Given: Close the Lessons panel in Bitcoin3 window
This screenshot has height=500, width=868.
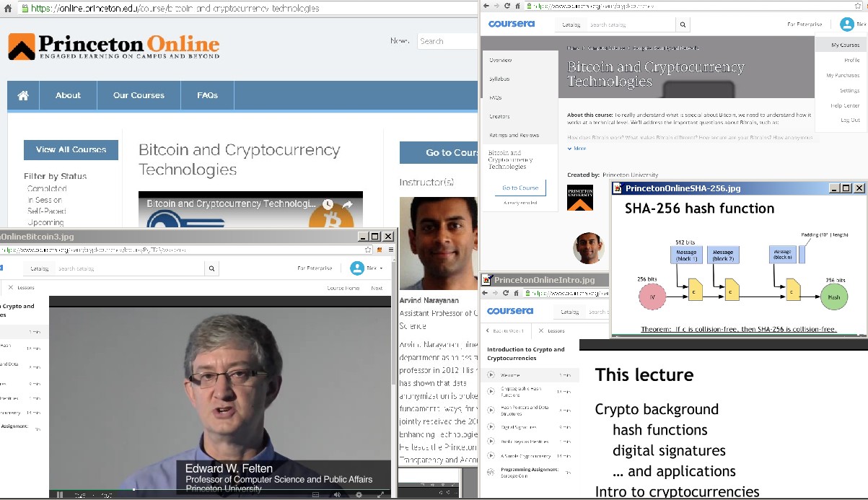Looking at the screenshot, I should coord(11,287).
